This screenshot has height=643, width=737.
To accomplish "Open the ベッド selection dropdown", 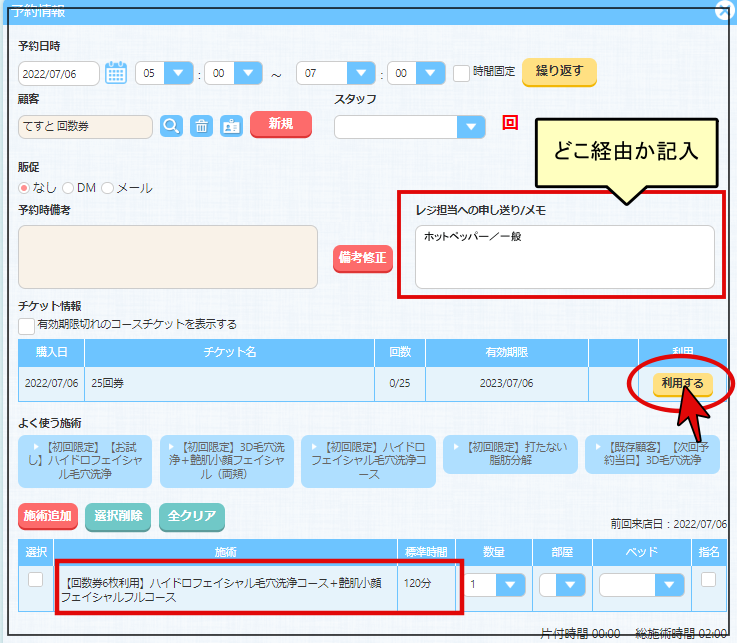I will (669, 585).
